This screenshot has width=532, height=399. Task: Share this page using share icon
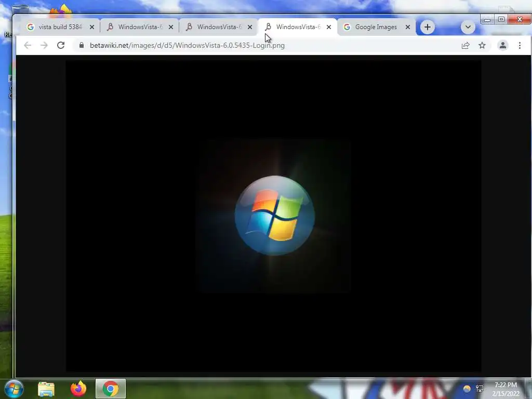pos(465,45)
